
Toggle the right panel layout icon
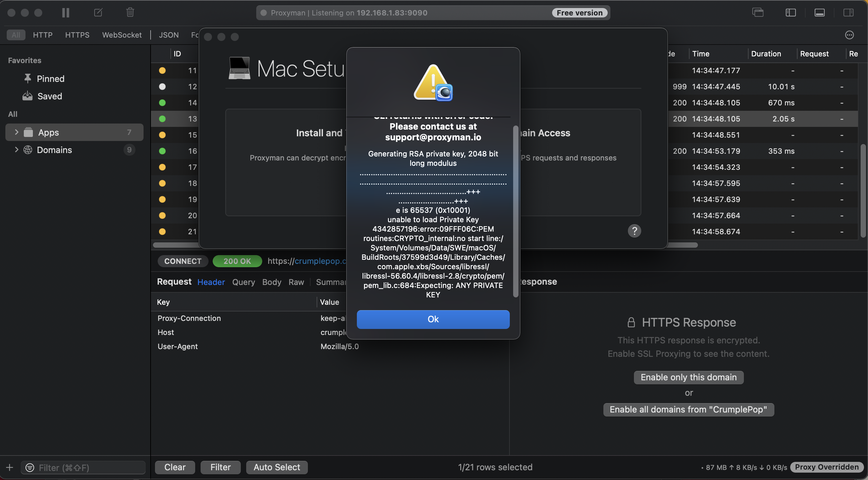point(848,13)
